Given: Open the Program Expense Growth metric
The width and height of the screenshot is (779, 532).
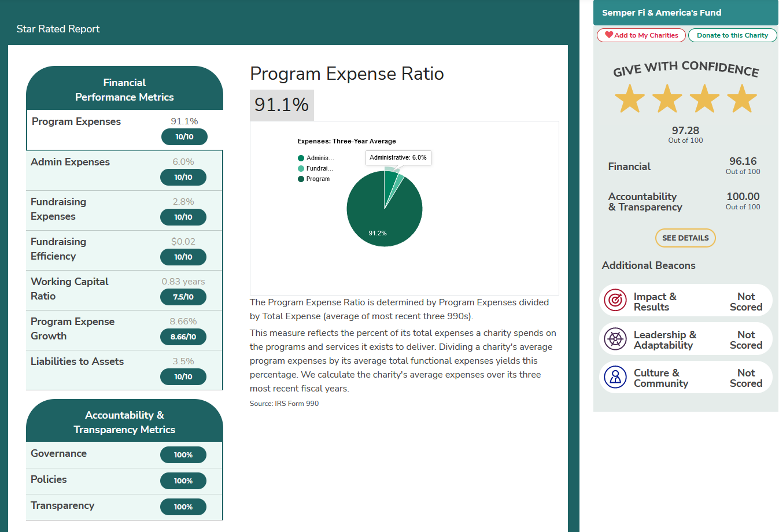Looking at the screenshot, I should pos(124,330).
